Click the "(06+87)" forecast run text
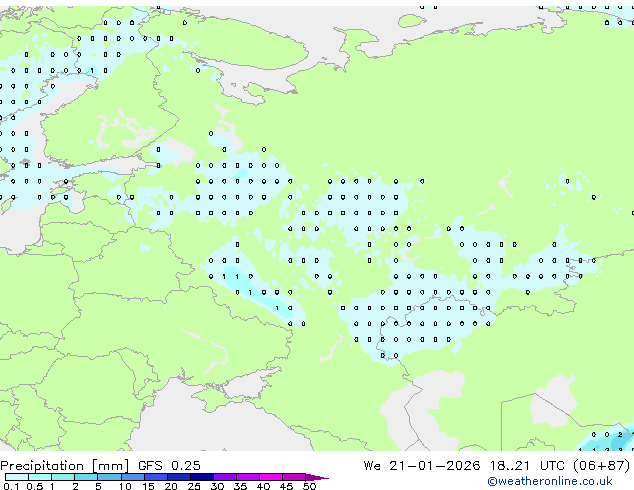634x490 pixels. pos(602,466)
